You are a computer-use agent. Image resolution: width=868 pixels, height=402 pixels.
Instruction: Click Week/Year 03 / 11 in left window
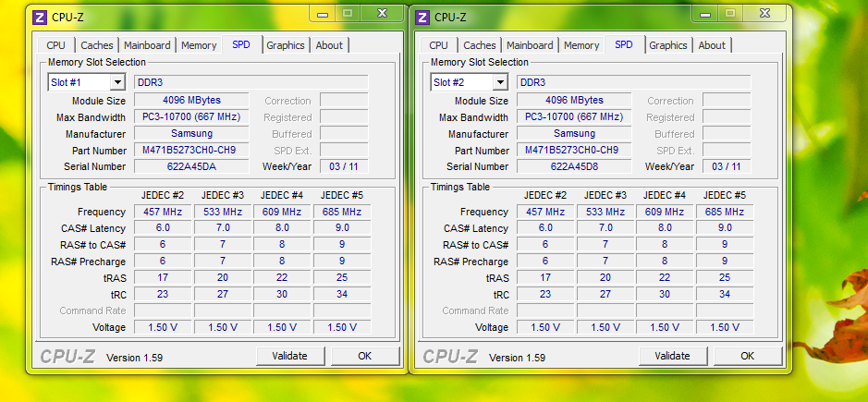point(344,166)
